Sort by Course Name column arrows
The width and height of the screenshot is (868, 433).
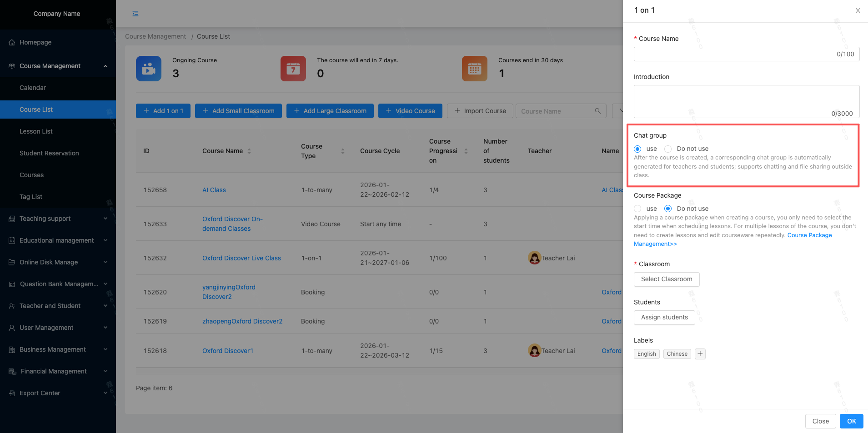[249, 151]
